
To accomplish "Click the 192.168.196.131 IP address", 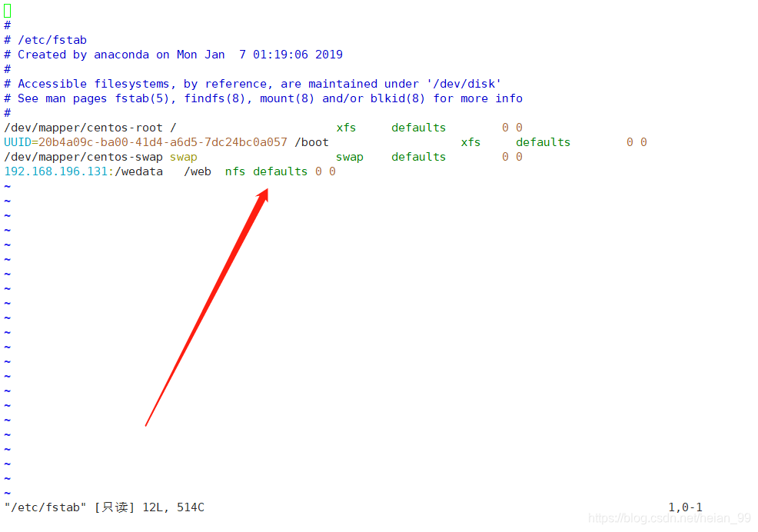I will tap(55, 171).
